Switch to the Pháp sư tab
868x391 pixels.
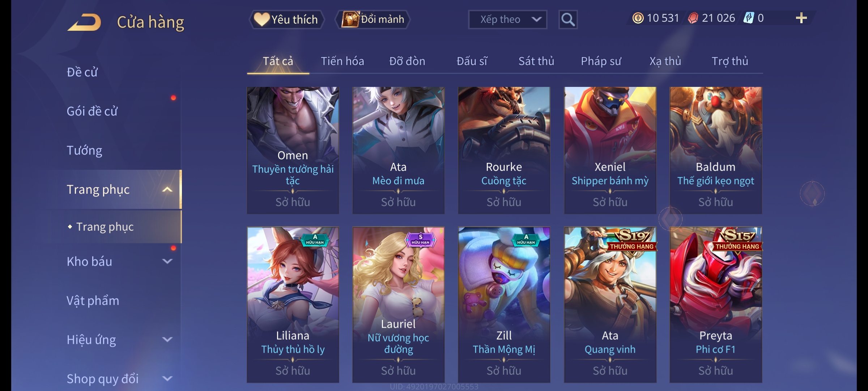[601, 61]
